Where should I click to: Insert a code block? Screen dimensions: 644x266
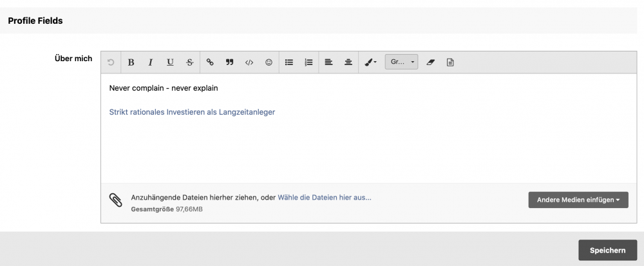pos(249,62)
